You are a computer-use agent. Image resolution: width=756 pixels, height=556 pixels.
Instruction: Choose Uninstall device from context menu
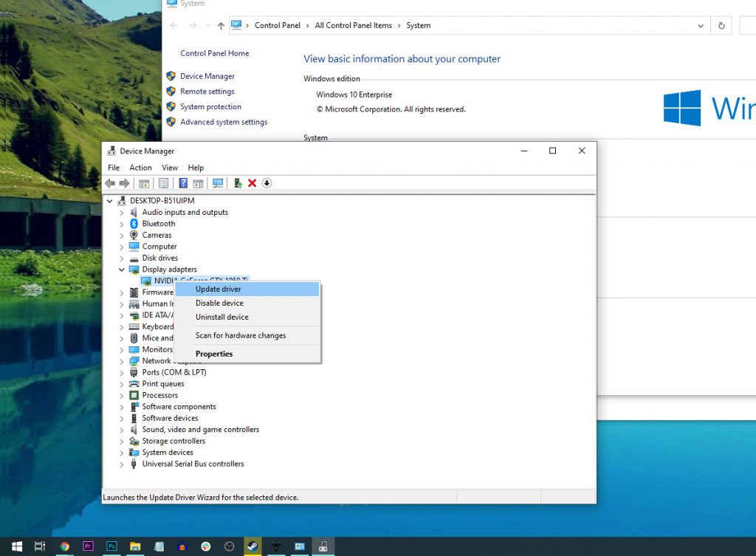(247, 317)
